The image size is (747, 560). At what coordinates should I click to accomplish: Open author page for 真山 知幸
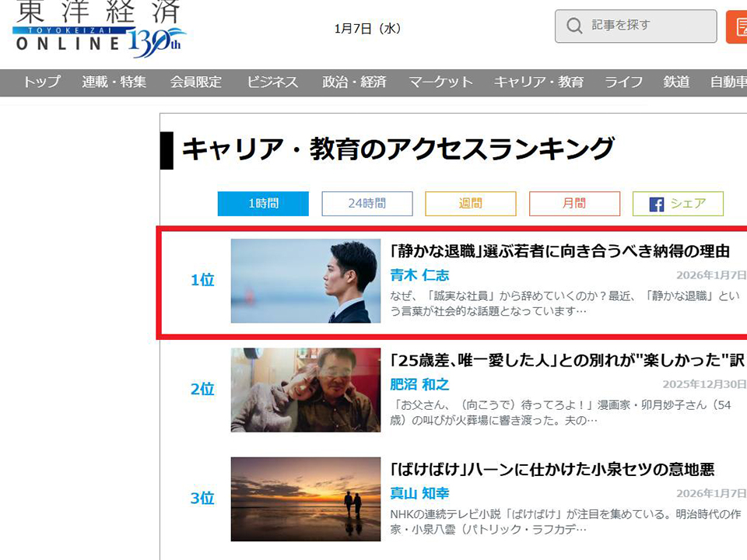(x=419, y=494)
